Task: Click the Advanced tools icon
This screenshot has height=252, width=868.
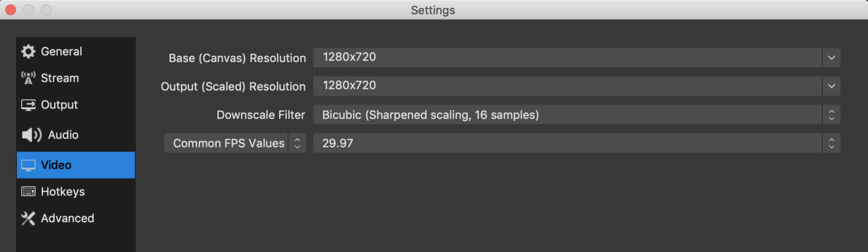Action: click(x=28, y=218)
